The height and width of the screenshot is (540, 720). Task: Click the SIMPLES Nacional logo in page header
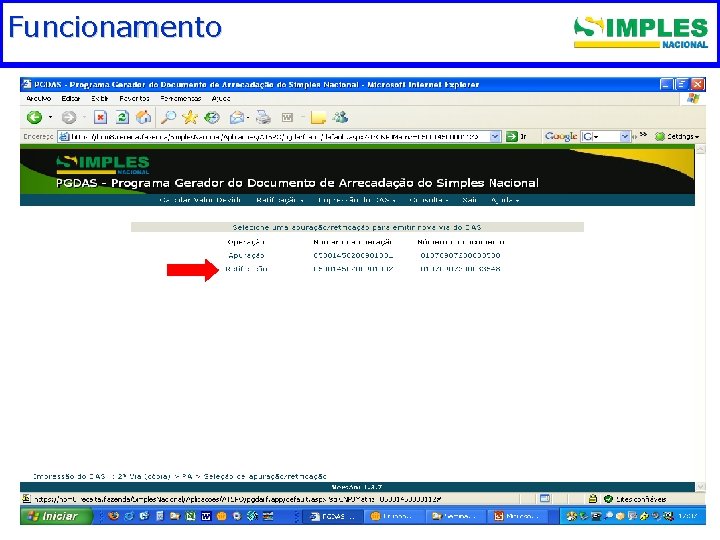103,165
